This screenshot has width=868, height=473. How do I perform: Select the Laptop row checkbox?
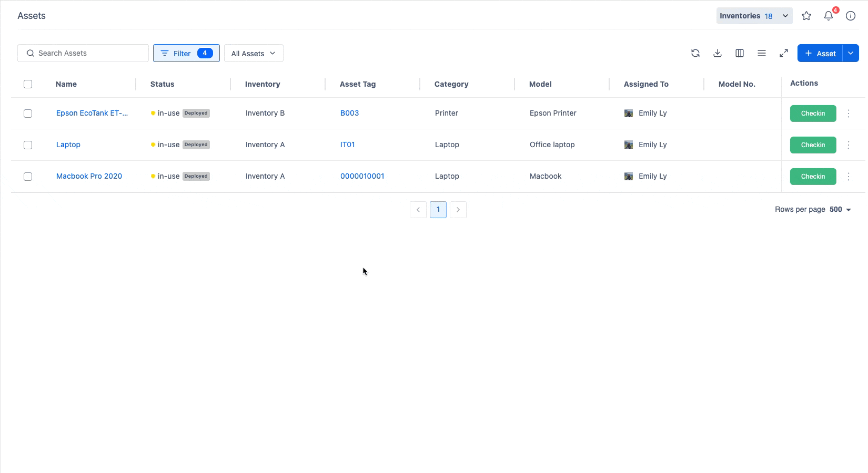(28, 145)
